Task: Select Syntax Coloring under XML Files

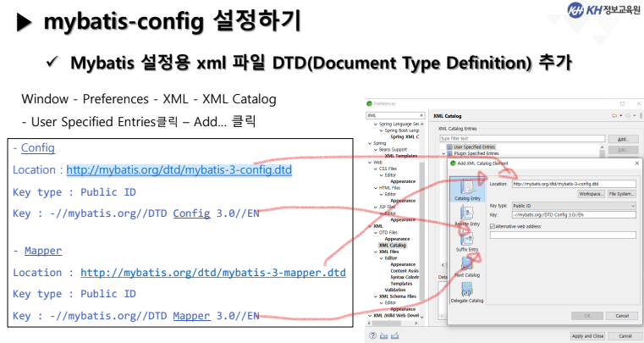Action: (405, 277)
